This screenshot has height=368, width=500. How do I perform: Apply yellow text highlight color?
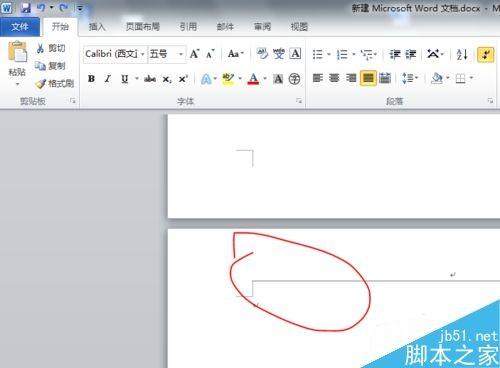pyautogui.click(x=228, y=79)
